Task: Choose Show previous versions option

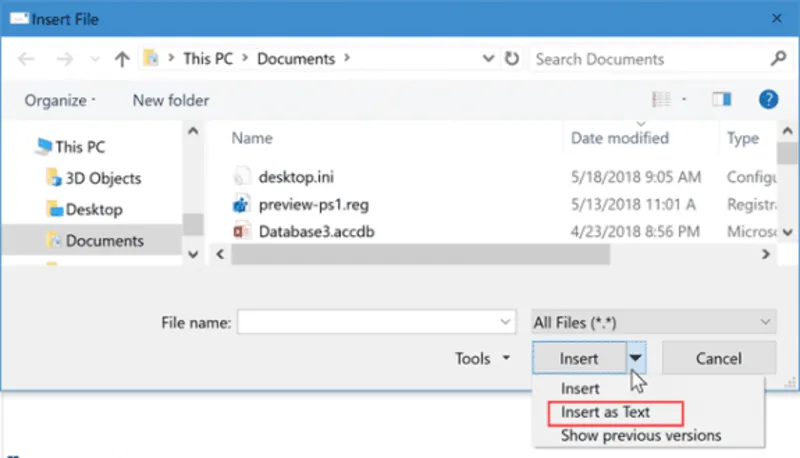Action: click(640, 435)
